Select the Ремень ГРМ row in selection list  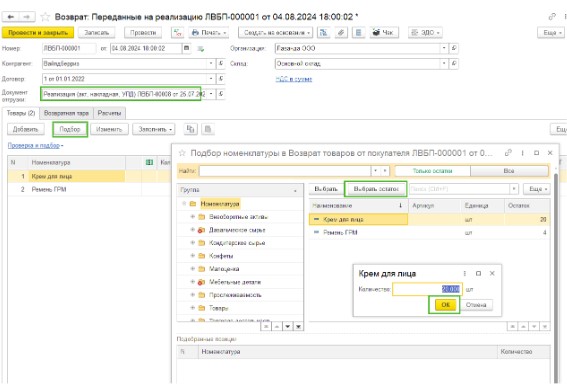click(429, 233)
